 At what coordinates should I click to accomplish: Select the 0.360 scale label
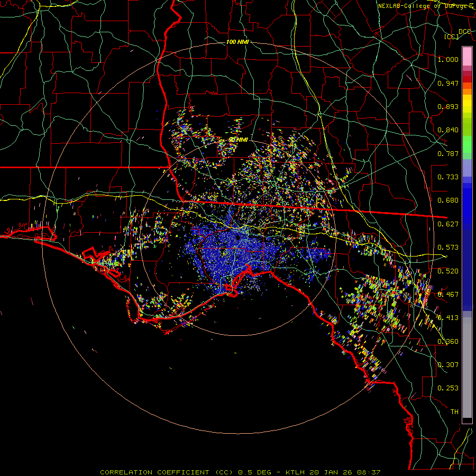(448, 342)
